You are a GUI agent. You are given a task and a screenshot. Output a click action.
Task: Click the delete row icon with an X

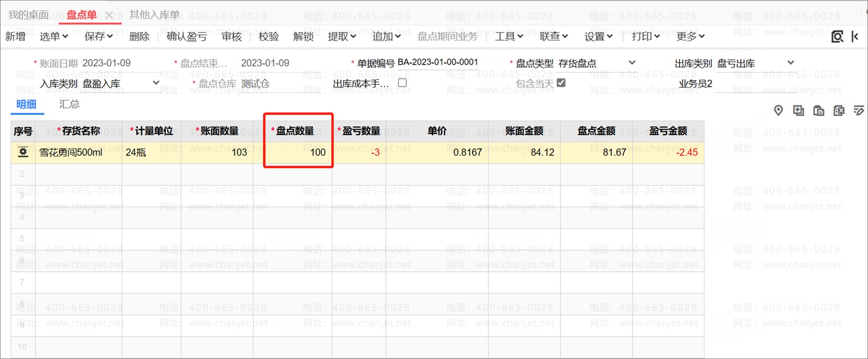[839, 110]
